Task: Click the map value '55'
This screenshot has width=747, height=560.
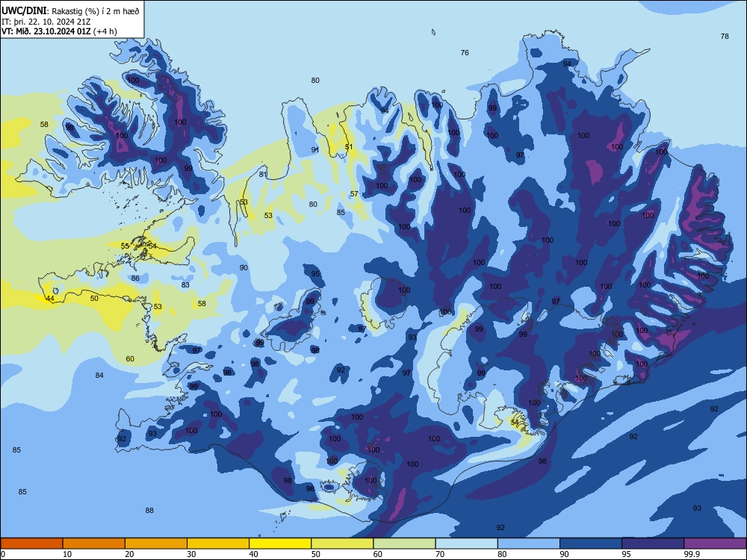Action: (x=125, y=246)
